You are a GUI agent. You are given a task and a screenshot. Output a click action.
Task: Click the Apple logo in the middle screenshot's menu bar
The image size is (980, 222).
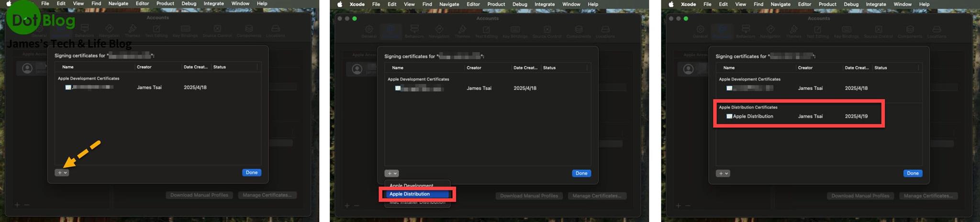tap(340, 4)
